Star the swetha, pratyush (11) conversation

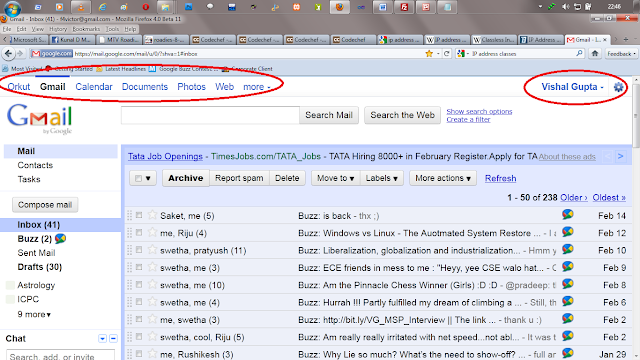pyautogui.click(x=152, y=250)
